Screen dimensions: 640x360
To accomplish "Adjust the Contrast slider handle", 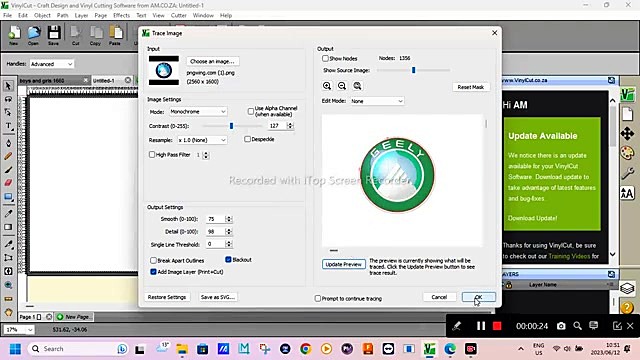I will point(231,126).
